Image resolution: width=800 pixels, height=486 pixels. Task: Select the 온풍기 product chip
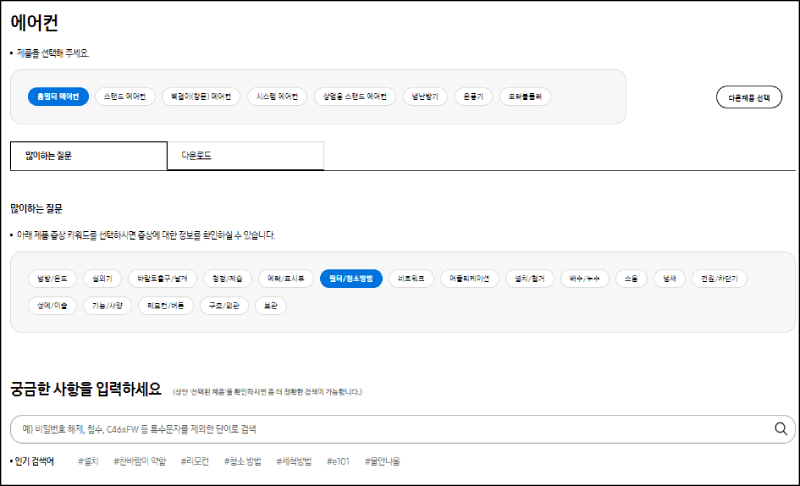coord(473,96)
